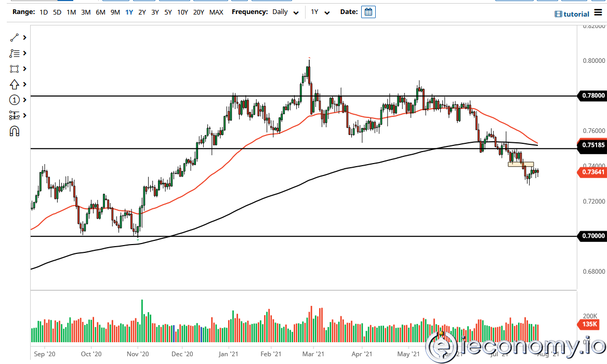Click the 3M range link
This screenshot has width=607, height=364.
pos(85,12)
